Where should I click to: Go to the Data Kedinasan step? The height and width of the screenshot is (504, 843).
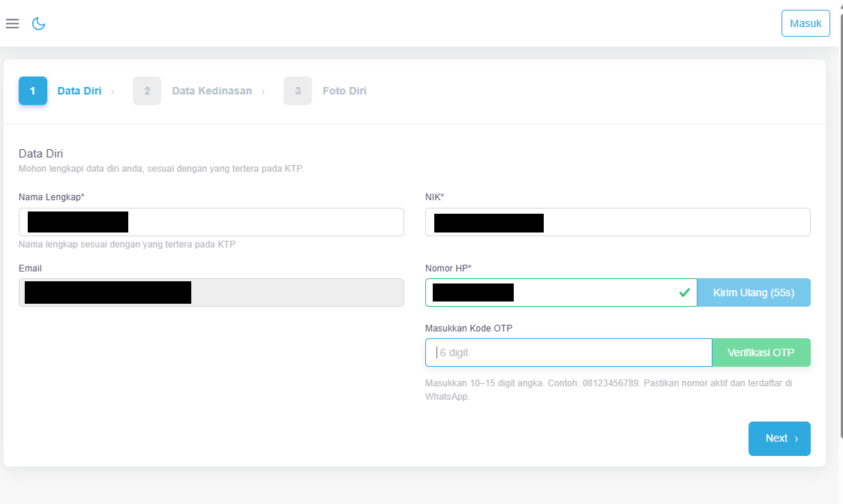[x=211, y=91]
